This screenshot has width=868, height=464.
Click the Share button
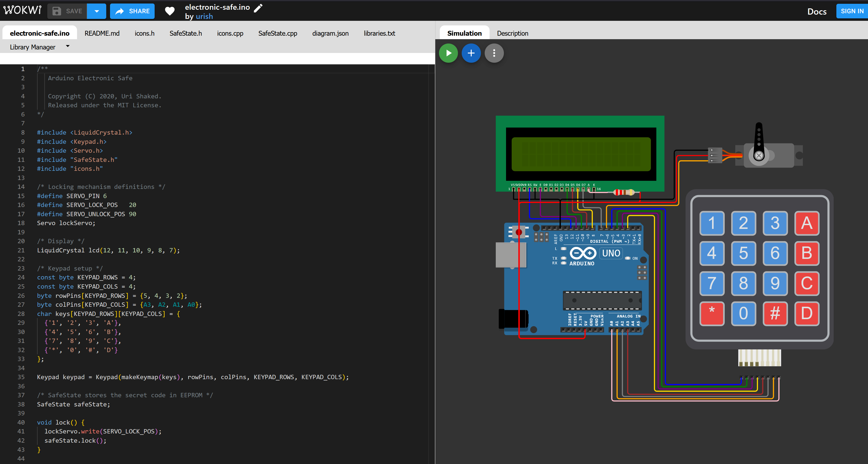(132, 11)
